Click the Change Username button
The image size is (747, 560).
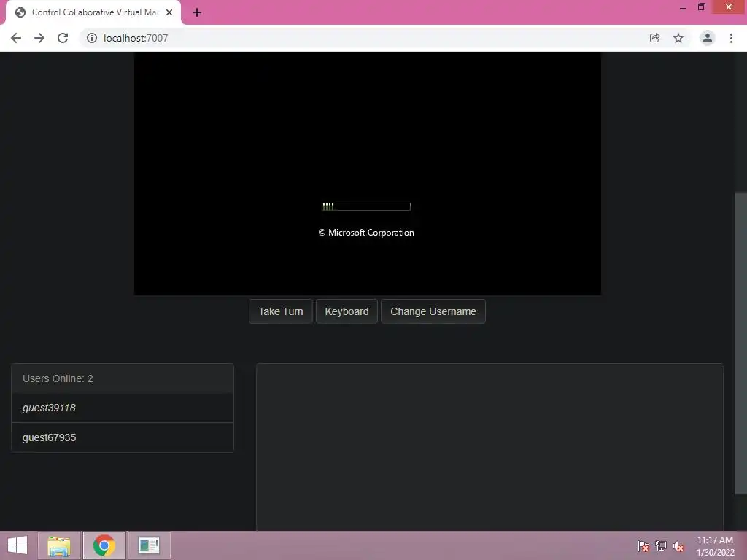coord(433,311)
